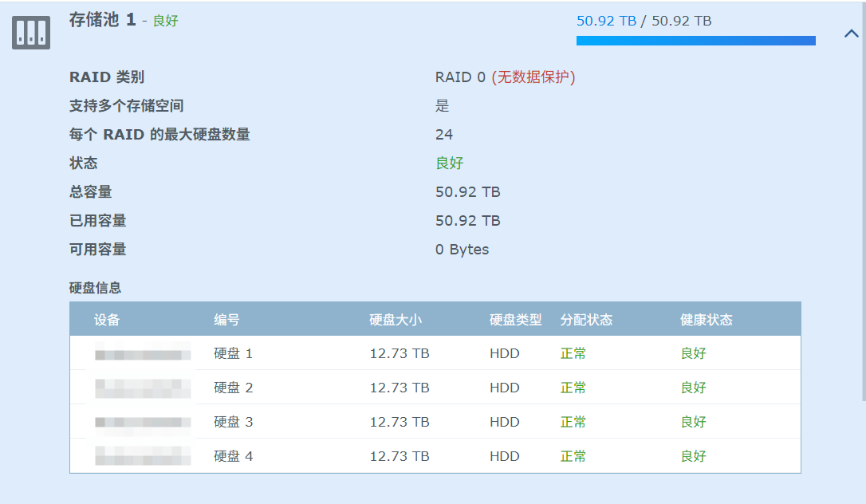Click the vertical scrollbar on right edge

863,199
